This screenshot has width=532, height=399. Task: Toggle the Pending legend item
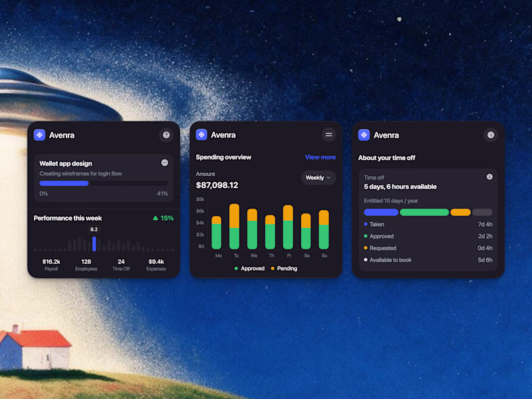tap(284, 269)
